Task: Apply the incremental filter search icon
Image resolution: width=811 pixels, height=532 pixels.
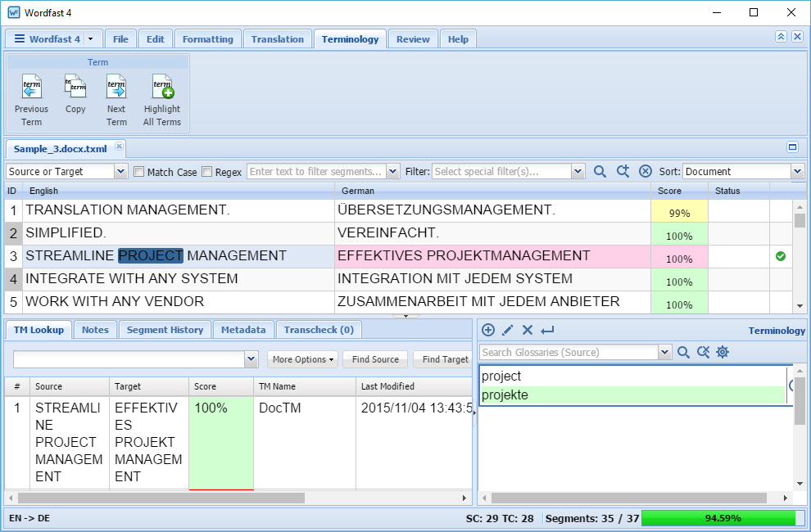Action: (x=623, y=172)
